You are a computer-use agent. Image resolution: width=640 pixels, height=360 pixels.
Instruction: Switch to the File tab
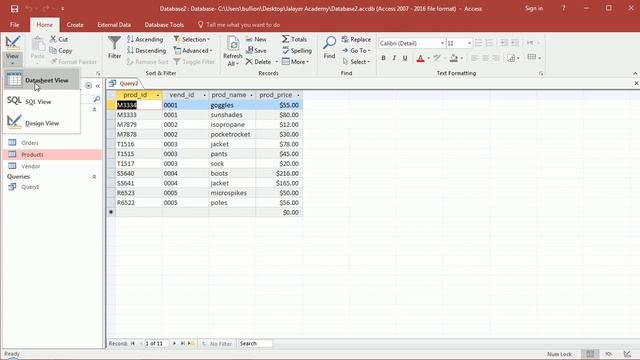pyautogui.click(x=15, y=24)
